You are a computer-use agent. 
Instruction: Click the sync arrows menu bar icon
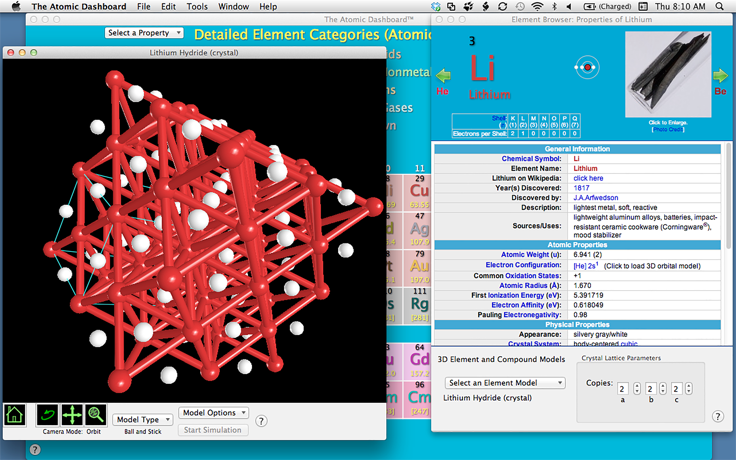pyautogui.click(x=503, y=6)
